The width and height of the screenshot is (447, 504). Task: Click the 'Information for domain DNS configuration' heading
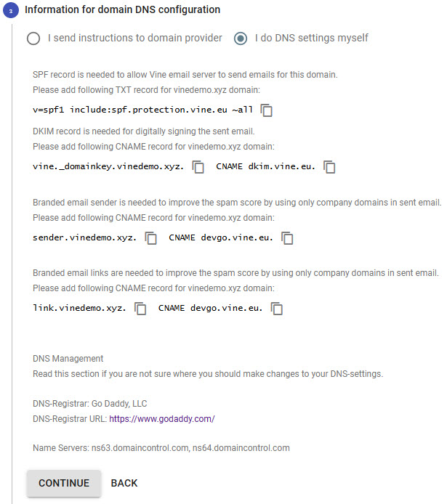point(122,9)
